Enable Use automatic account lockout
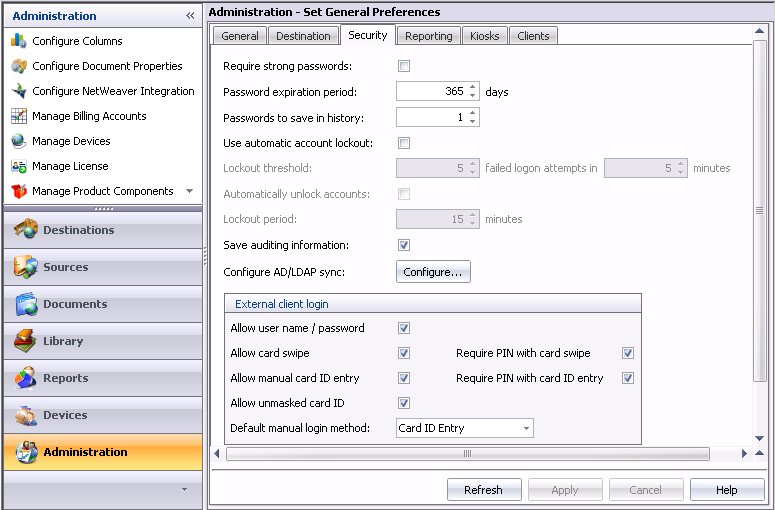 pos(404,143)
